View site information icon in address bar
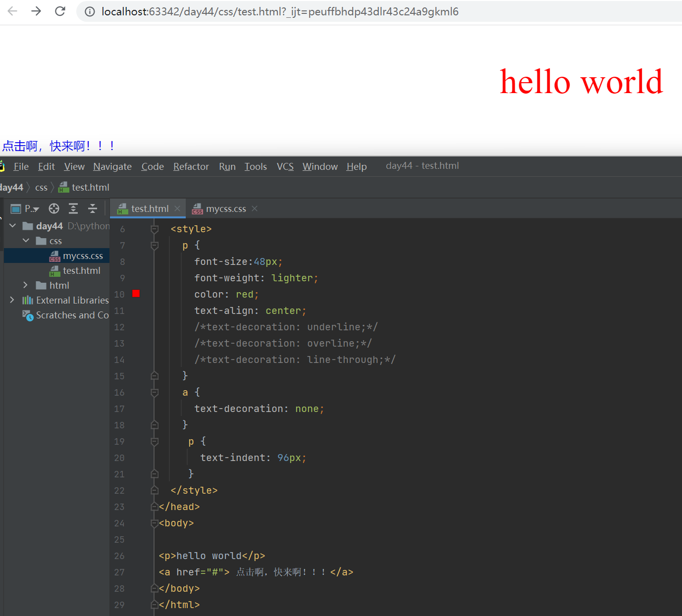Screen dimensions: 682x616 coord(90,11)
